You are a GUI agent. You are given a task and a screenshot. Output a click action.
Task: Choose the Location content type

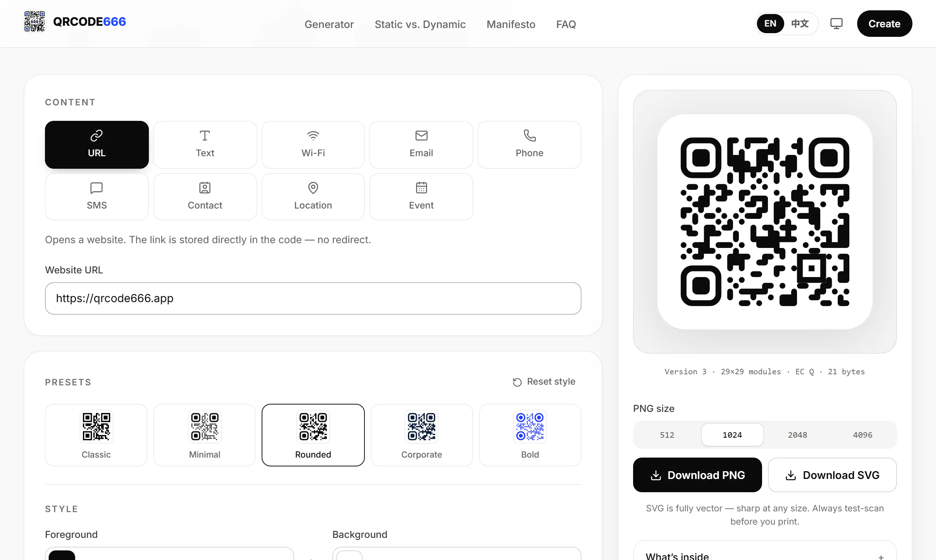coord(313,197)
